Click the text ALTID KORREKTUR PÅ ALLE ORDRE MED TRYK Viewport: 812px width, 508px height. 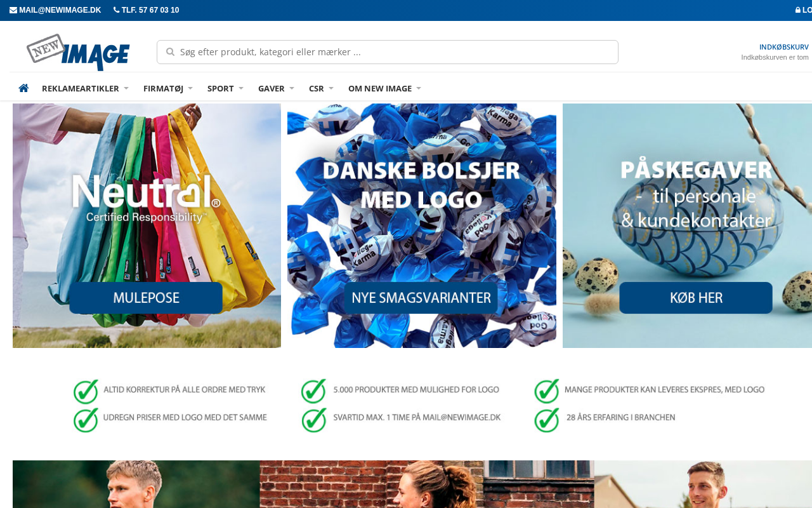pyautogui.click(x=185, y=389)
